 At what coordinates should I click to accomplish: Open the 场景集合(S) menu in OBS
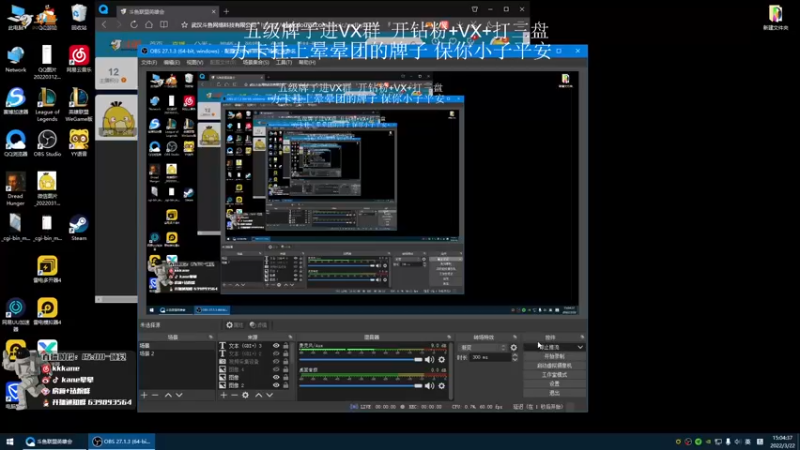(x=256, y=62)
